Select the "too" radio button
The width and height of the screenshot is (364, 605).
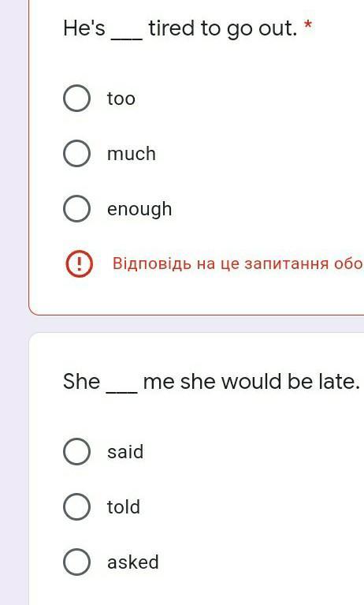click(x=76, y=99)
